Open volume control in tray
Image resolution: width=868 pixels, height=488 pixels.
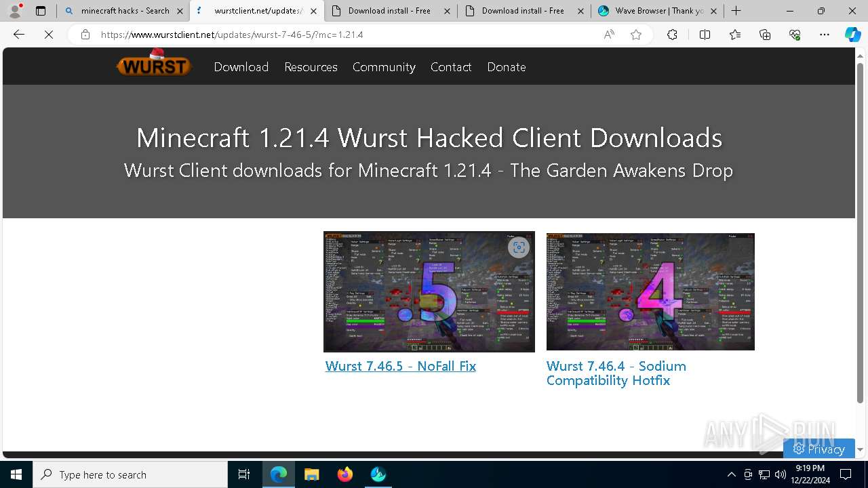click(x=781, y=474)
